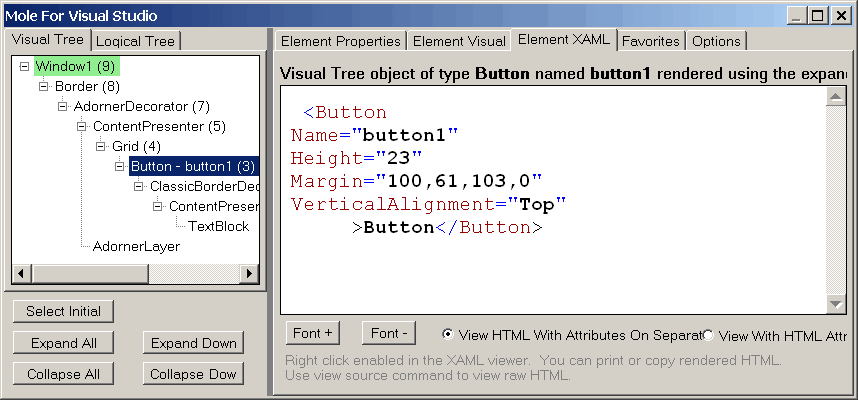Collapse the Grid (4) node
858x400 pixels.
[x=101, y=146]
